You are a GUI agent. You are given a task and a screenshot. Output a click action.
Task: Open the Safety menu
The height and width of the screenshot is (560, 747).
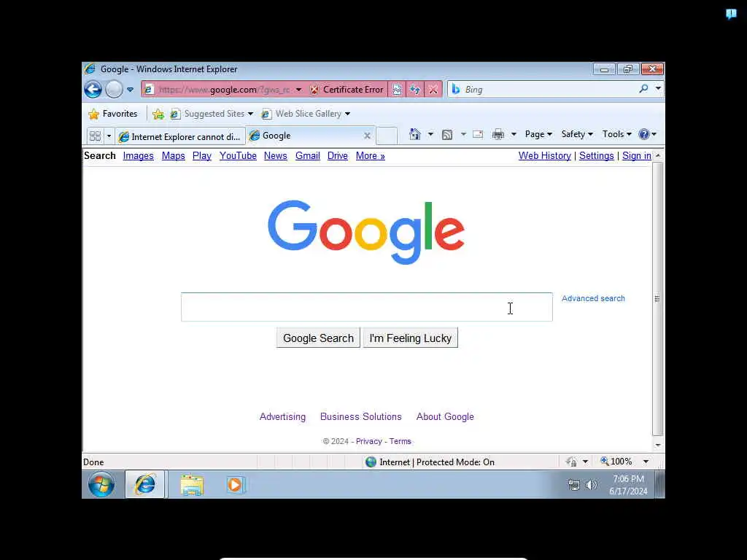pyautogui.click(x=577, y=134)
